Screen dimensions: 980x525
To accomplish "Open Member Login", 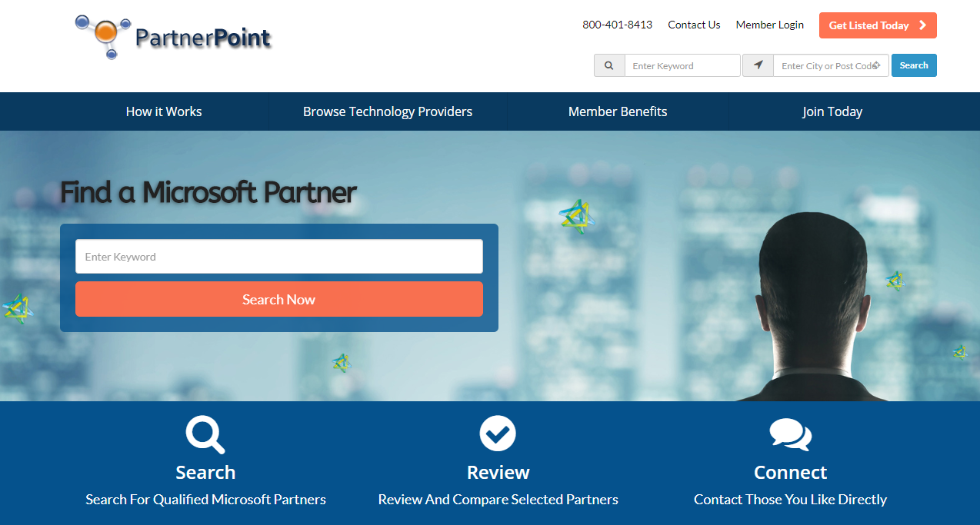I will pyautogui.click(x=770, y=25).
